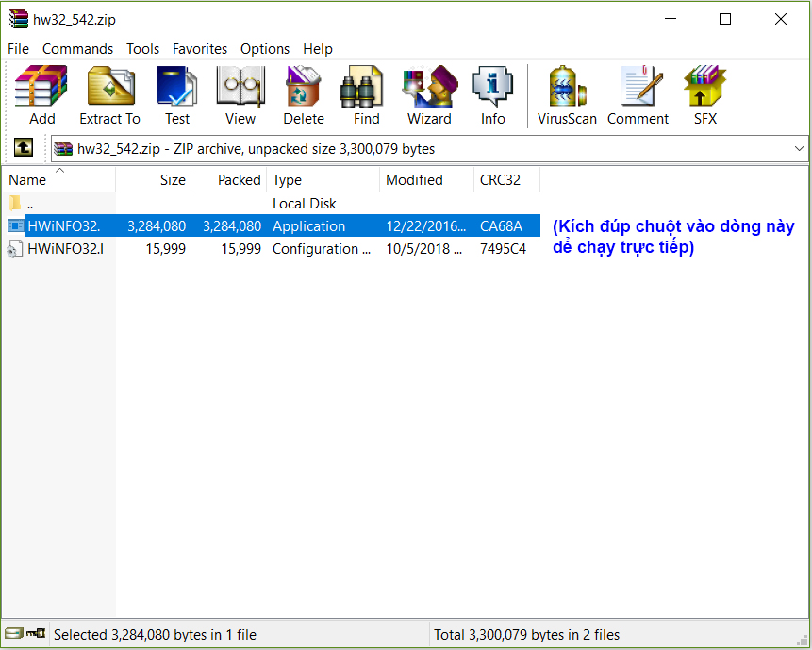Open the Extract To tool

(x=109, y=94)
